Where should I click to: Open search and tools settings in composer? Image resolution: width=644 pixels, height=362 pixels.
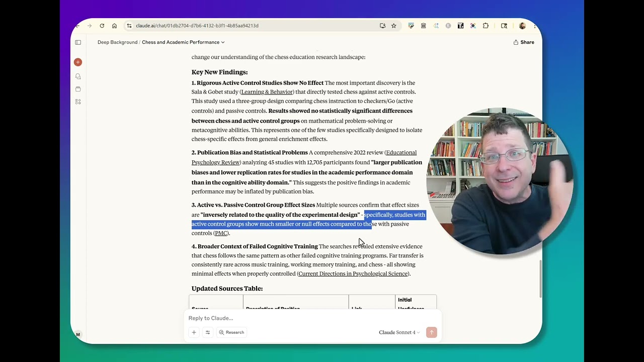[207, 332]
